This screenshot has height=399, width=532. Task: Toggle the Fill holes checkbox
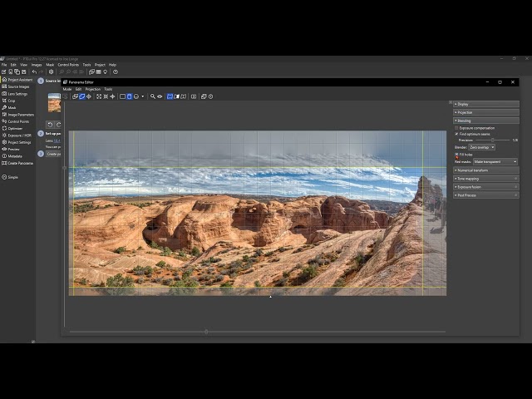[x=456, y=155]
